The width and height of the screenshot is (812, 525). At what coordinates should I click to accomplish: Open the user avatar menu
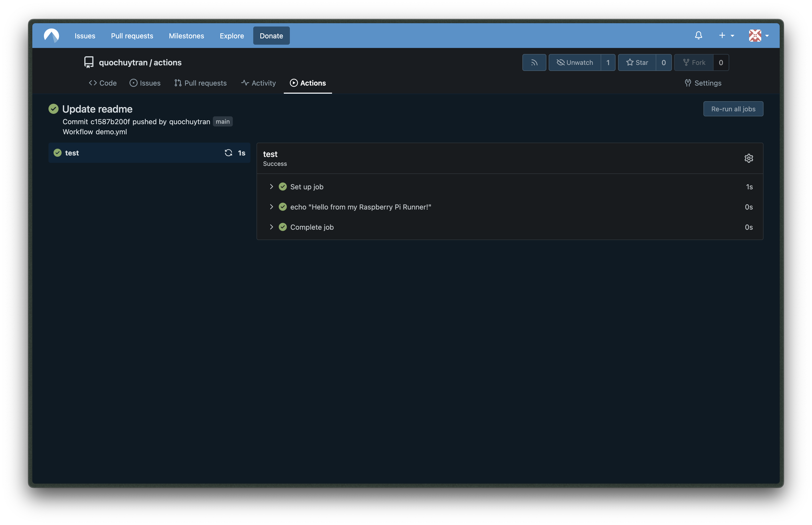pyautogui.click(x=758, y=35)
